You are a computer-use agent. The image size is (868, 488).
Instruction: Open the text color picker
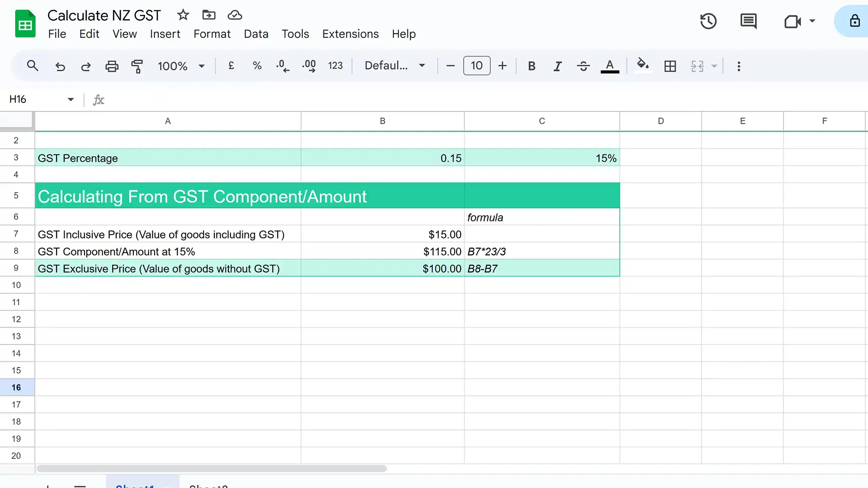tap(610, 66)
